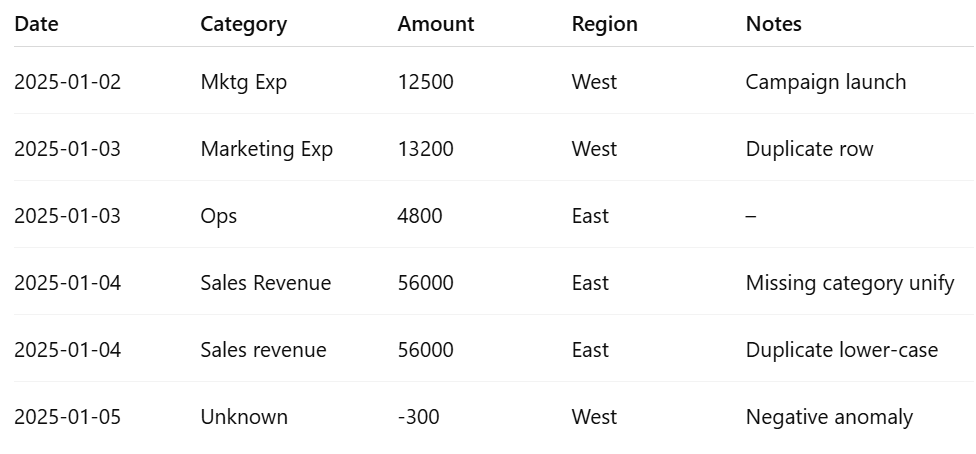
Task: Select the -300 amount cell
Action: 418,417
